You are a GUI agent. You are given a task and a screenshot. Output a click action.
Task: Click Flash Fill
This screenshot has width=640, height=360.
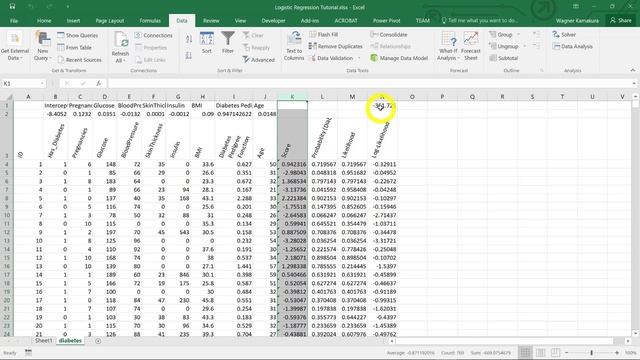pyautogui.click(x=324, y=35)
